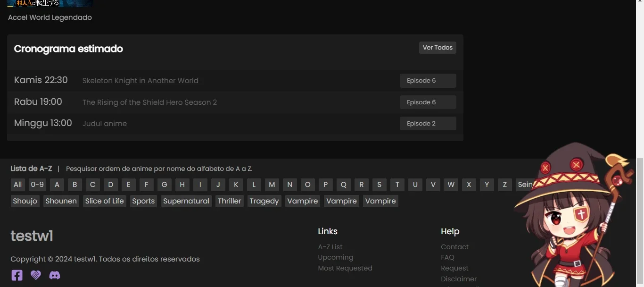Click the Ver Todos button
The image size is (644, 287).
coord(438,48)
